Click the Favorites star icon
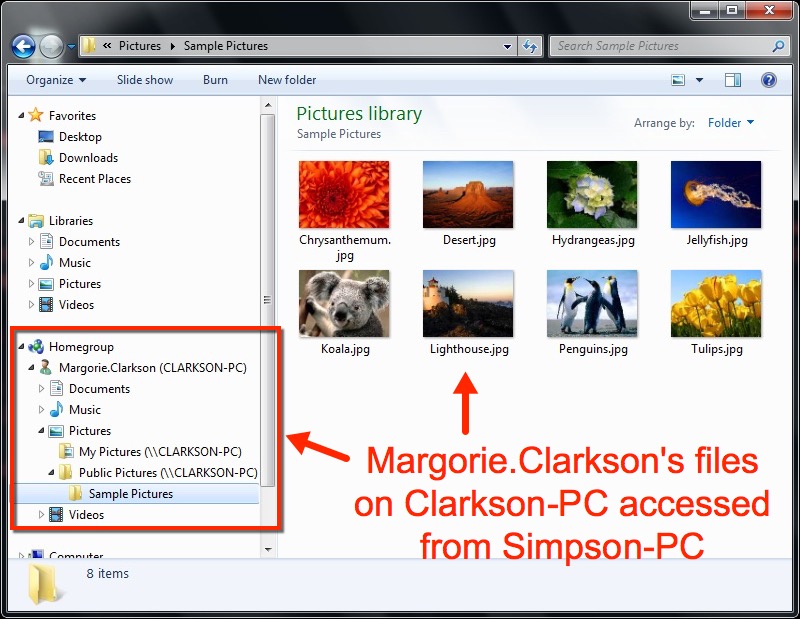Viewport: 800px width, 619px height. (36, 115)
